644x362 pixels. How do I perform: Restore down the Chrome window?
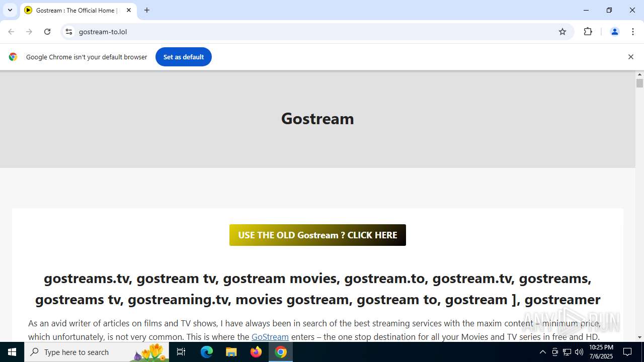click(609, 10)
